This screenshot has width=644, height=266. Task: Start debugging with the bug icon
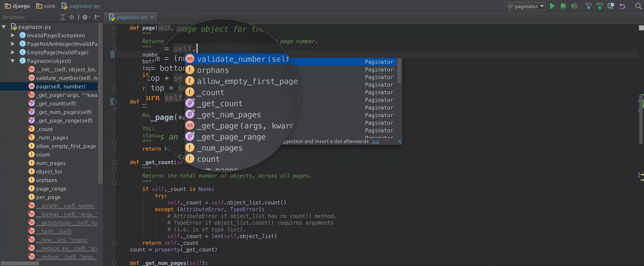point(563,6)
